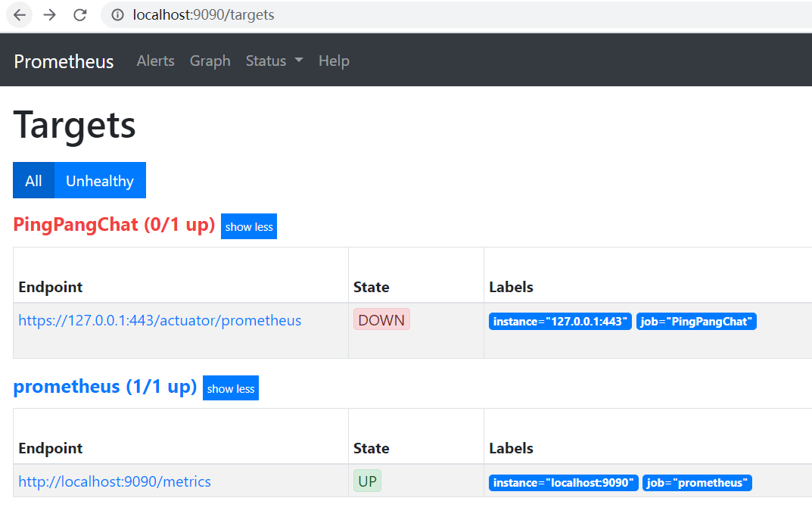Select the All targets filter
Image resolution: width=812 pixels, height=523 pixels.
33,181
